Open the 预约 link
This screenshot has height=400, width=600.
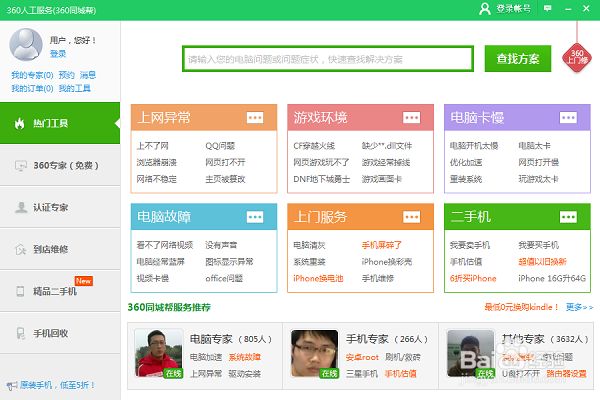click(x=67, y=75)
